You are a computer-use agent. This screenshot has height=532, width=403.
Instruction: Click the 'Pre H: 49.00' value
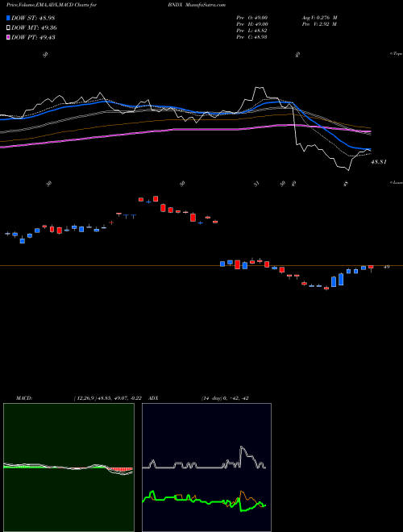tap(252, 24)
